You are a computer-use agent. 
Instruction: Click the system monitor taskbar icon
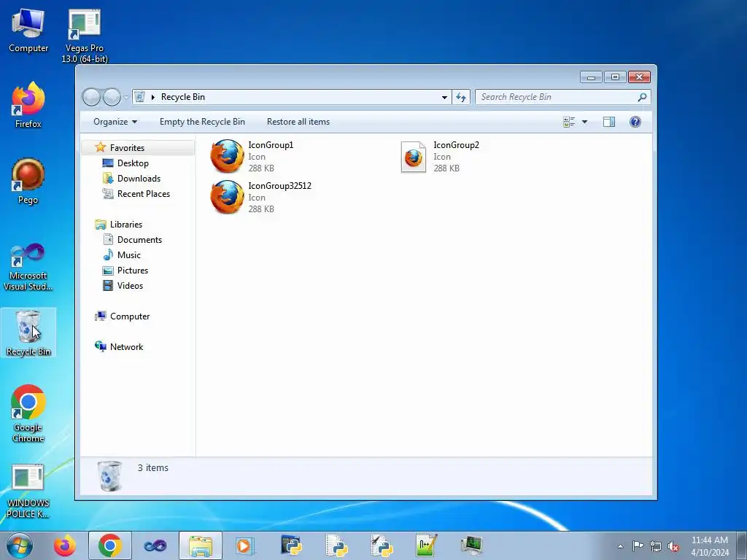(472, 545)
